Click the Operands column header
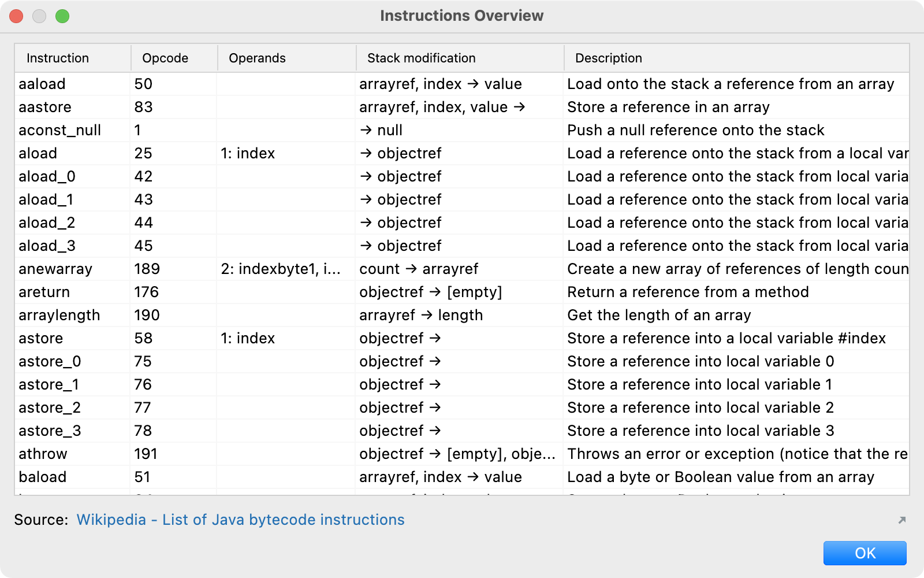The image size is (924, 578). click(x=286, y=58)
